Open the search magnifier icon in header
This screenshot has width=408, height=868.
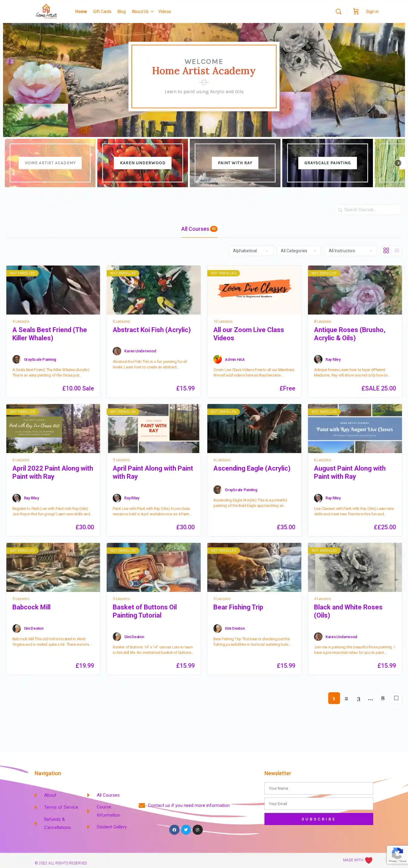click(x=338, y=11)
